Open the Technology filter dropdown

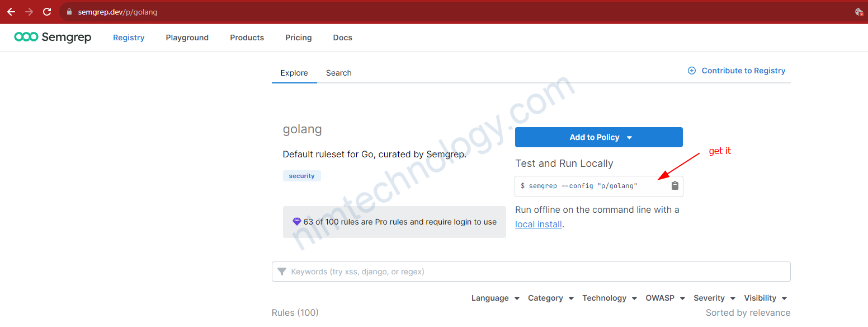click(609, 298)
